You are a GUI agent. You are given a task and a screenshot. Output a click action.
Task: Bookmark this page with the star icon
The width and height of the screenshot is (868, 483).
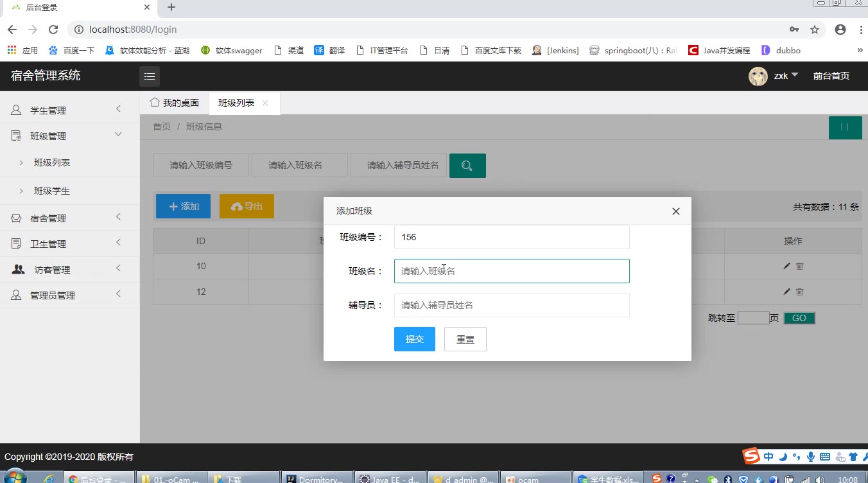tap(815, 30)
